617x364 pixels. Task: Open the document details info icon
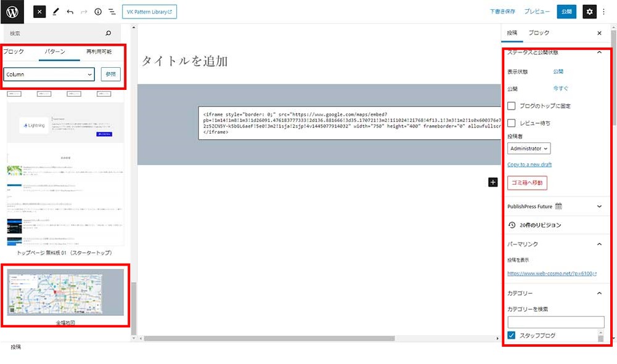(97, 12)
